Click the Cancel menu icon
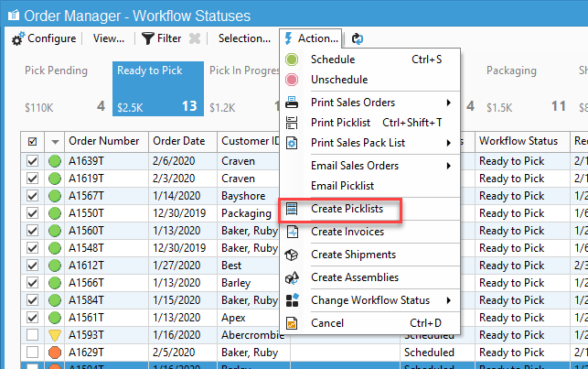Screen dimensions: 588x369 [x=292, y=323]
